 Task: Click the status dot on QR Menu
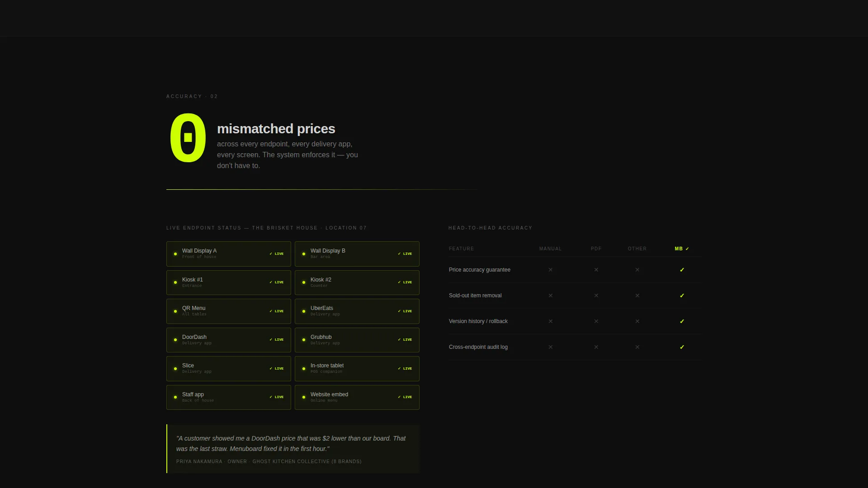pos(175,311)
